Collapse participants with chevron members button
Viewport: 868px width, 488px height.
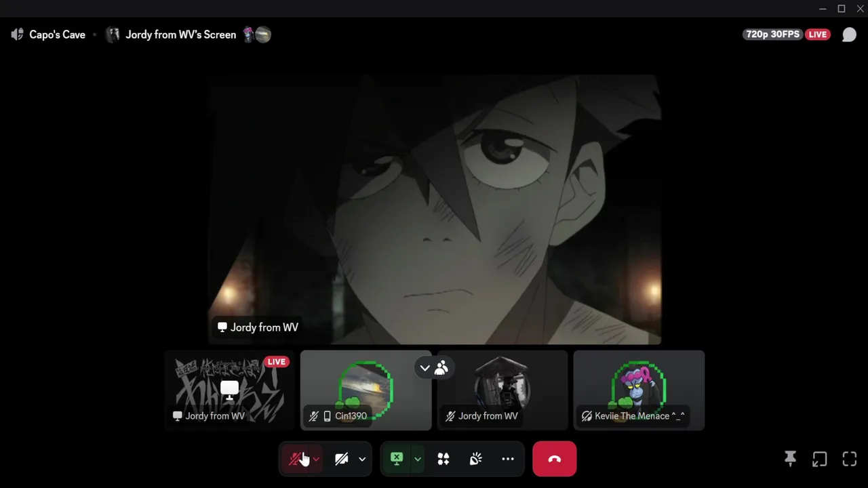(433, 368)
